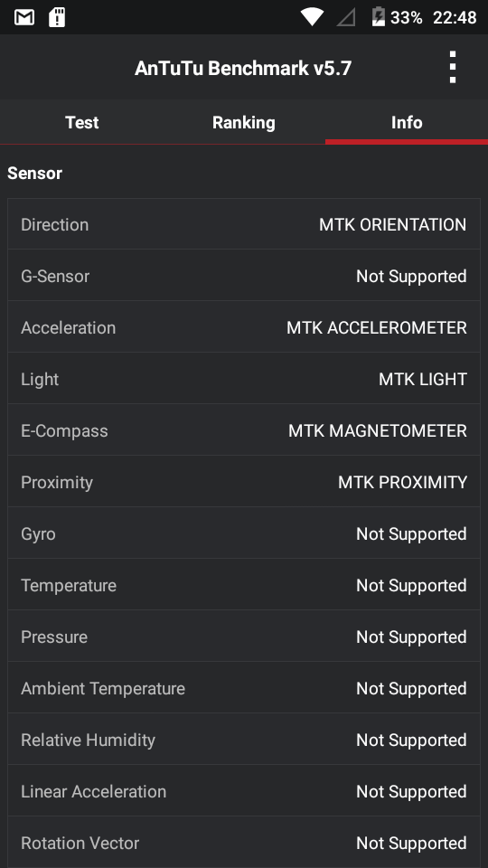The height and width of the screenshot is (868, 488).
Task: Tap the SD card notification icon
Action: coord(57,18)
